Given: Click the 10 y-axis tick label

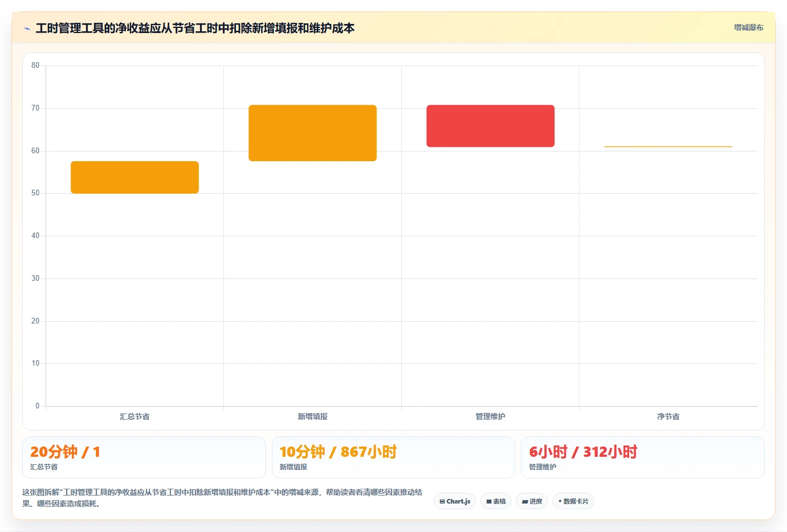Looking at the screenshot, I should coord(35,363).
